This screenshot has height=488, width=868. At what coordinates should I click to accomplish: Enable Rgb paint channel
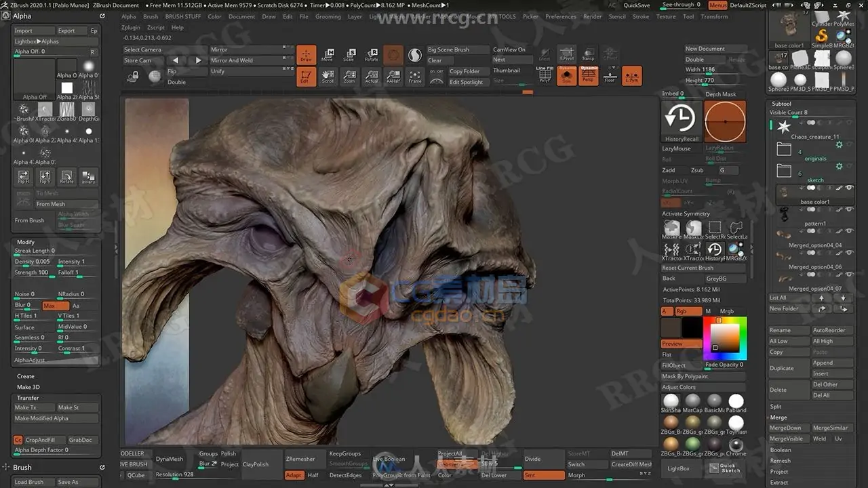pos(687,311)
